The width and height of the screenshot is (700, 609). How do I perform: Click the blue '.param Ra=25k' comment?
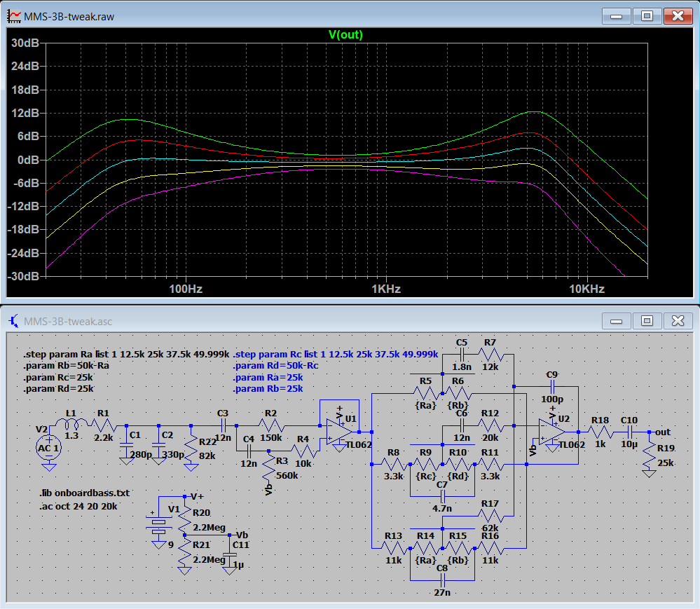point(268,377)
